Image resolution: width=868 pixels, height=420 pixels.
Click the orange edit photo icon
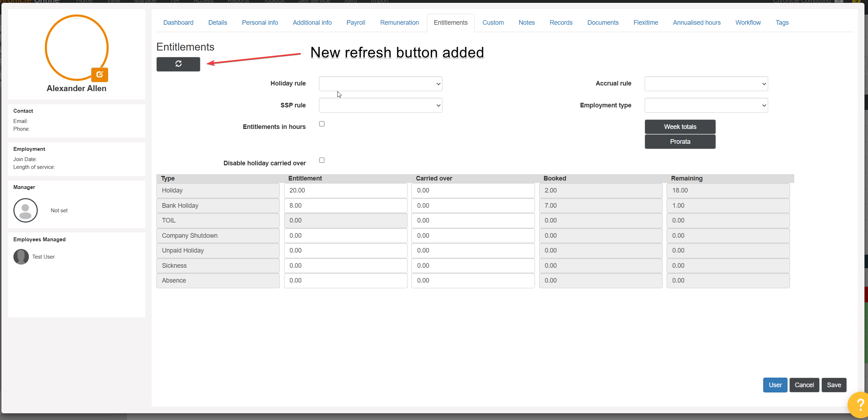(100, 75)
